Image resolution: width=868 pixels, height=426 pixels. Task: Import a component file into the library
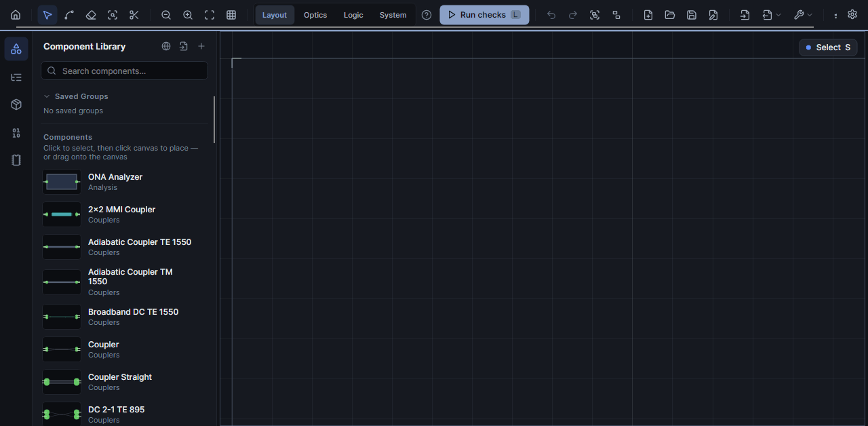tap(184, 46)
